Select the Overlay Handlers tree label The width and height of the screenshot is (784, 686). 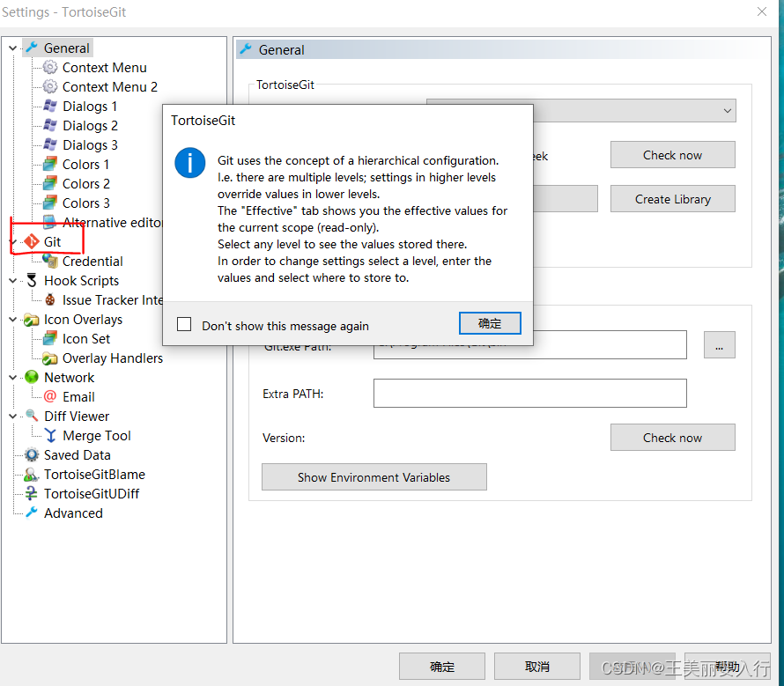pos(113,358)
